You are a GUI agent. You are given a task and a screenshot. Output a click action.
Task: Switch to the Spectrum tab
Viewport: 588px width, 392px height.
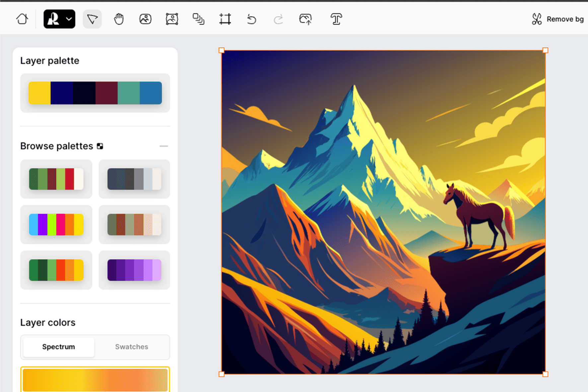click(x=58, y=347)
